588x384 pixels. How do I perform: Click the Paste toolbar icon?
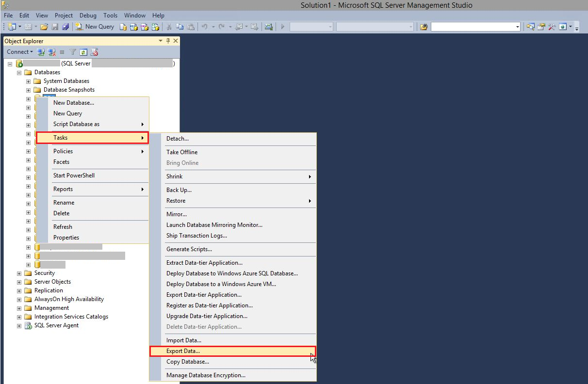pos(191,27)
